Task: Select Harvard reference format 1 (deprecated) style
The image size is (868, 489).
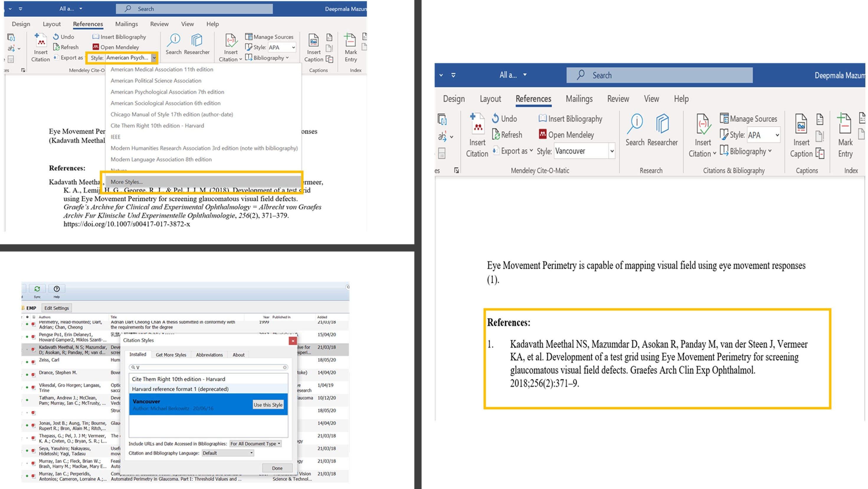Action: point(209,389)
